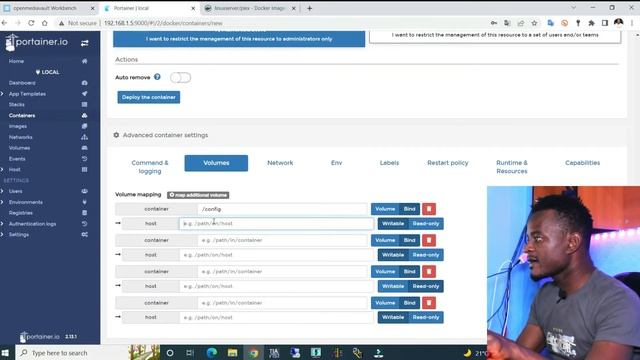Screen dimensions: 640x360
Task: Click the Host grid icon
Action: pyautogui.click(x=84, y=169)
